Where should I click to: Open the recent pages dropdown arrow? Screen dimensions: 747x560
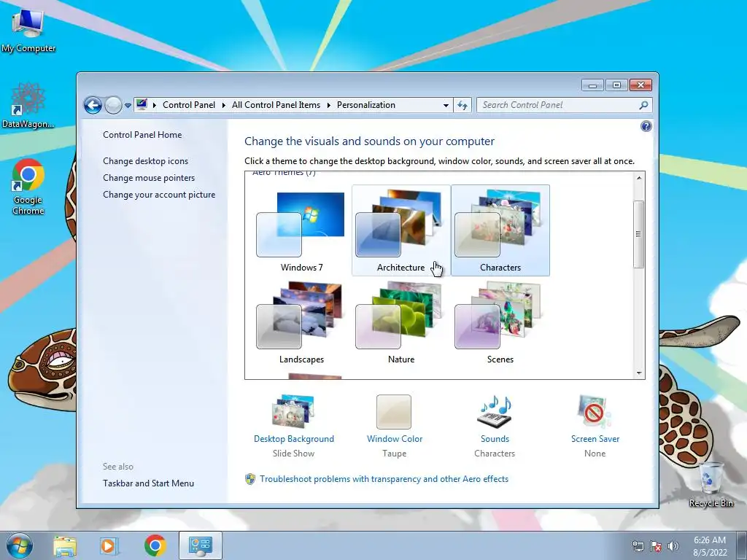click(x=128, y=105)
